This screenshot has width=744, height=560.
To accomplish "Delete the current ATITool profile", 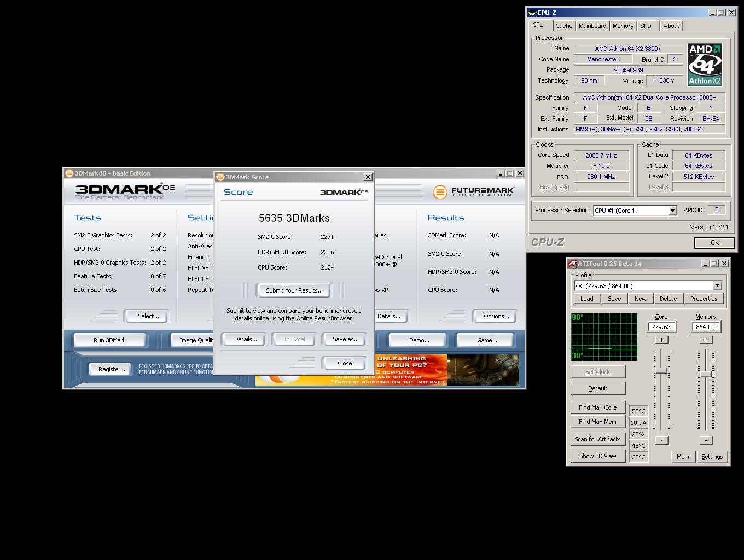I will coord(668,299).
